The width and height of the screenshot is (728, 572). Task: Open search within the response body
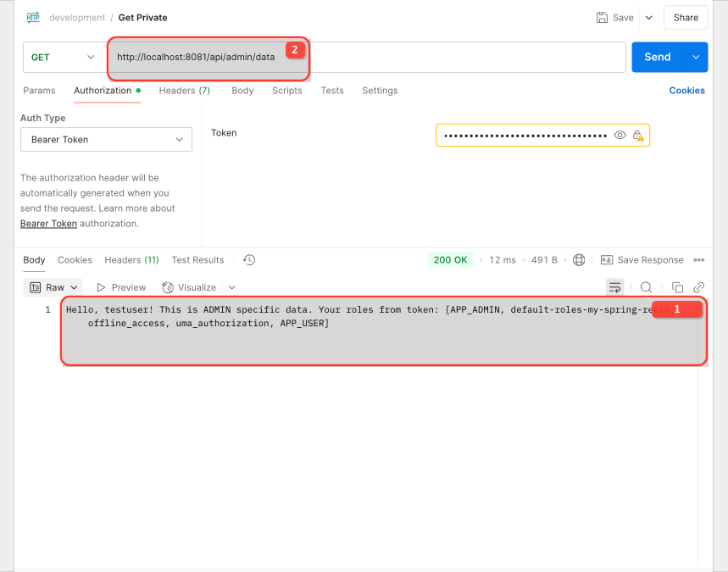pyautogui.click(x=646, y=286)
